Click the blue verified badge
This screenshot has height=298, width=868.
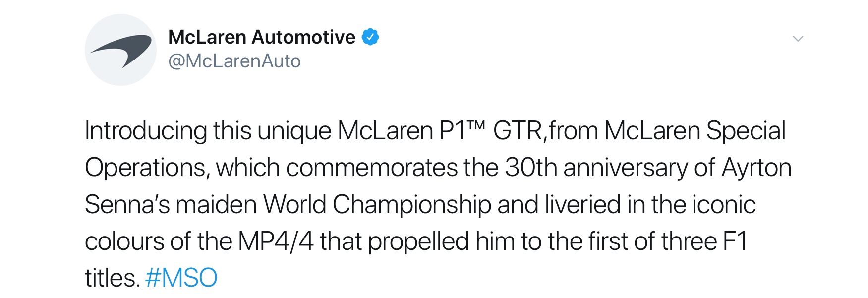(x=370, y=37)
